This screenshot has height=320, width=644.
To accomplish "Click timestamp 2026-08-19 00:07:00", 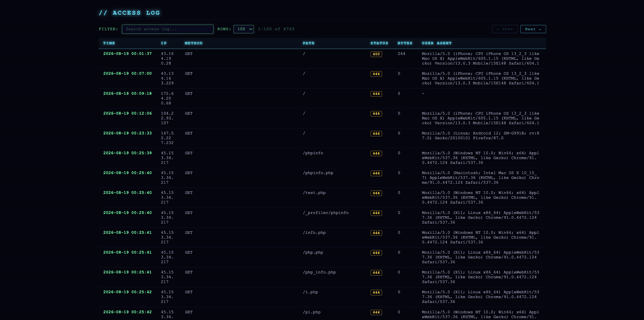I will click(x=127, y=73).
